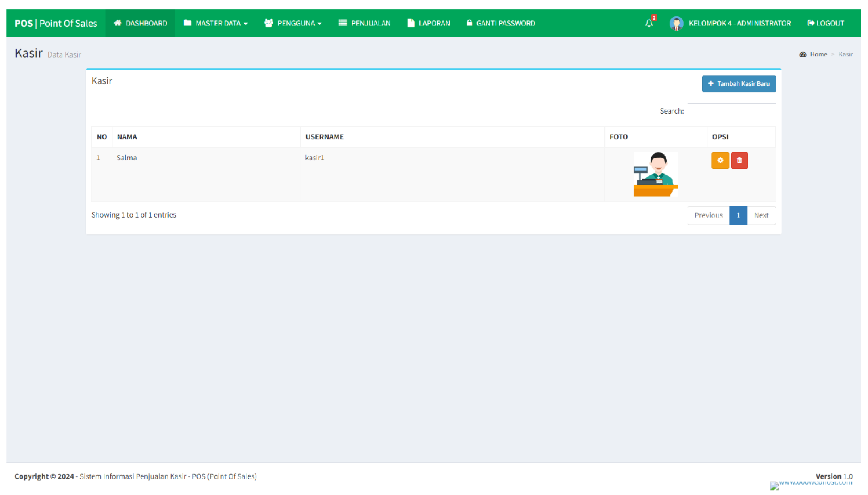The width and height of the screenshot is (868, 495).
Task: Click the red trash delete icon
Action: (740, 160)
